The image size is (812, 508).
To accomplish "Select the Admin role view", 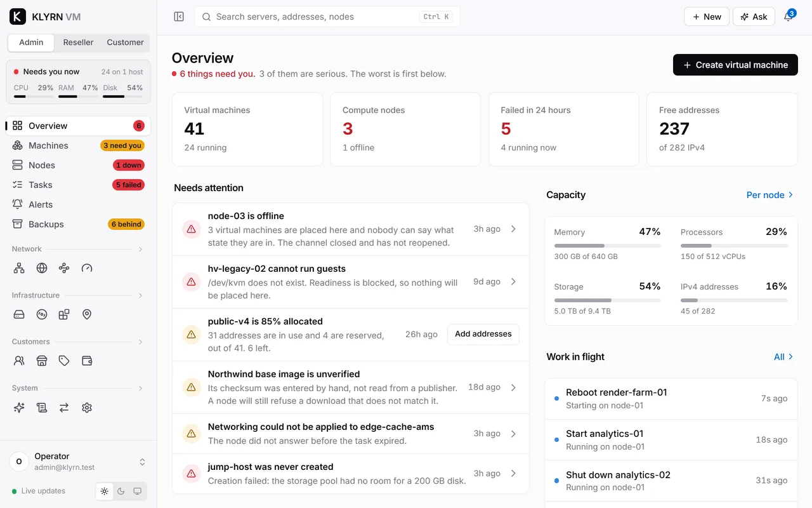I will 31,43.
